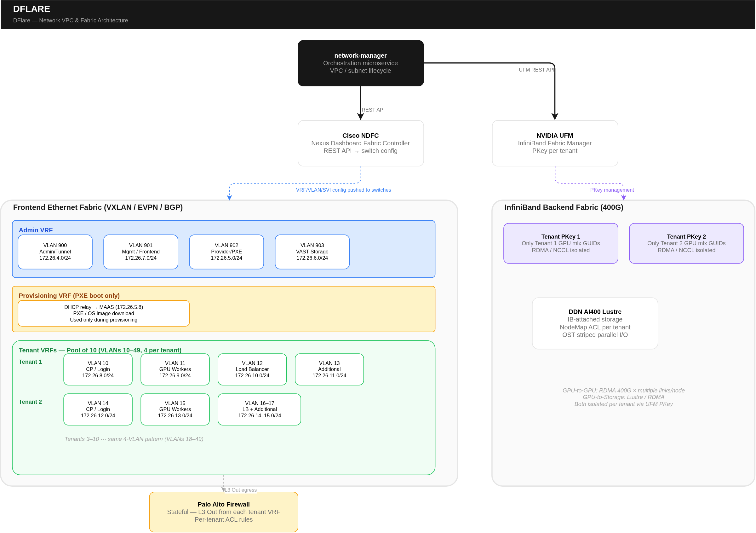Click the UFM REST API connection label

click(x=536, y=70)
